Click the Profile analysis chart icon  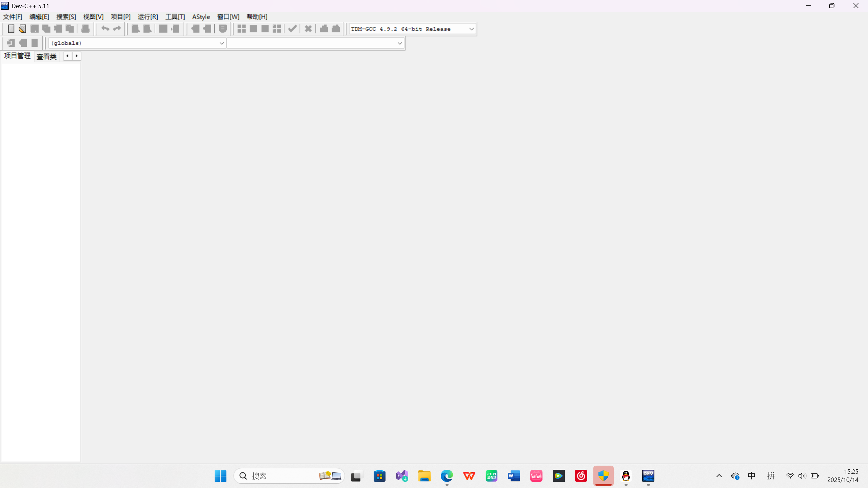324,29
